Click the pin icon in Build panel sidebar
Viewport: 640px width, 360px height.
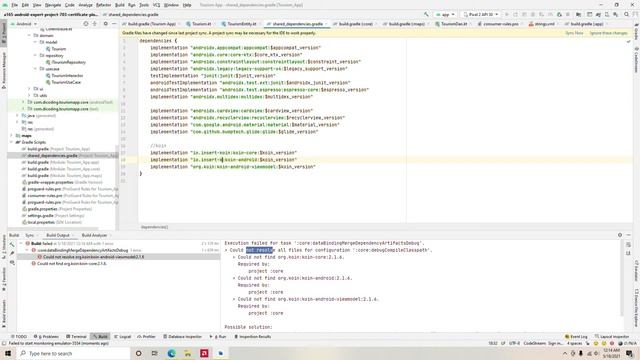click(12, 253)
